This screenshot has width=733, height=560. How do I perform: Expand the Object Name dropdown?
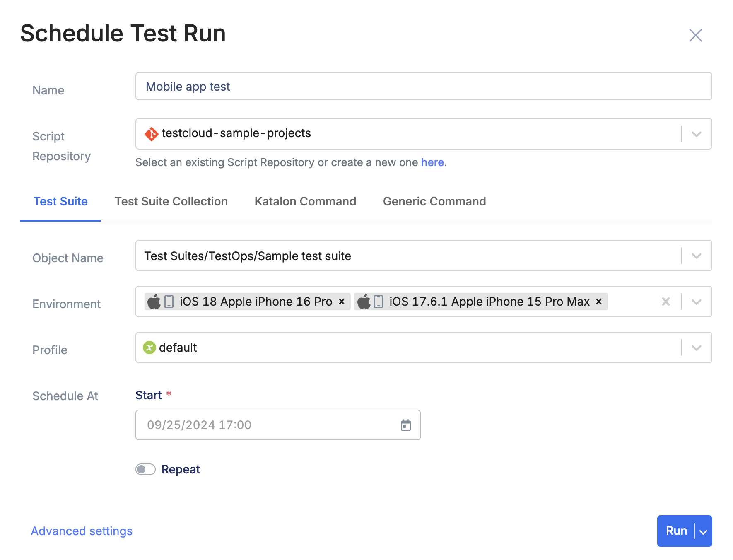[696, 256]
